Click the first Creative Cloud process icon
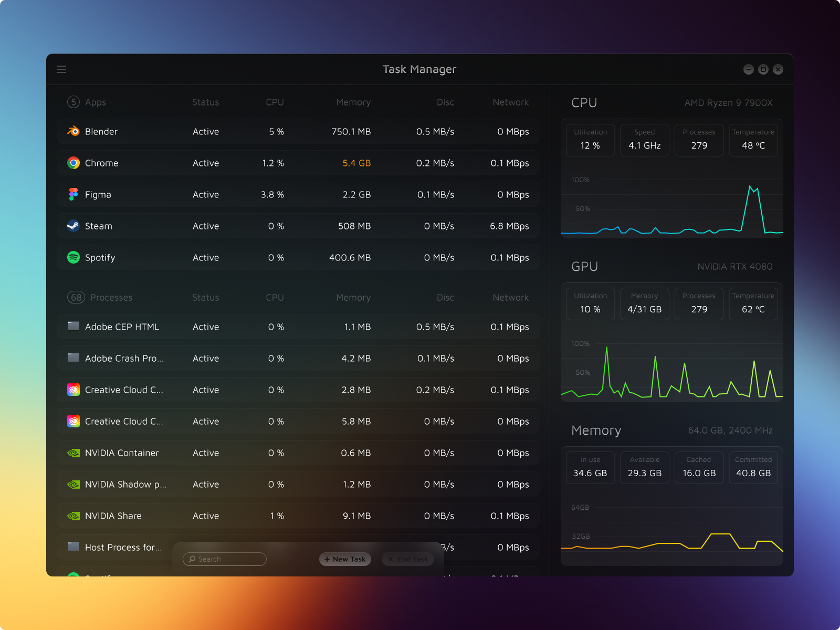 [x=73, y=390]
